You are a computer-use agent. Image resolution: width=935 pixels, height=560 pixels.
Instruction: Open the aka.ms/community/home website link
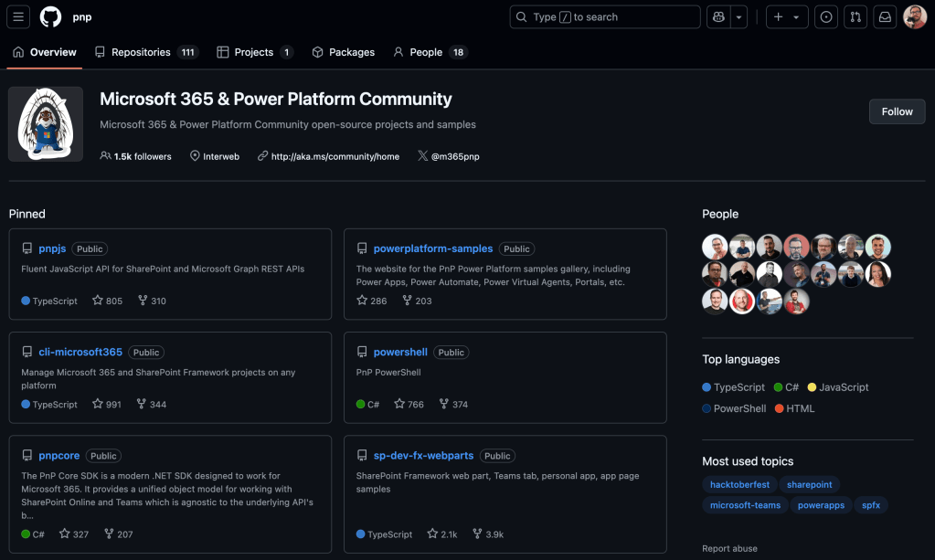335,156
